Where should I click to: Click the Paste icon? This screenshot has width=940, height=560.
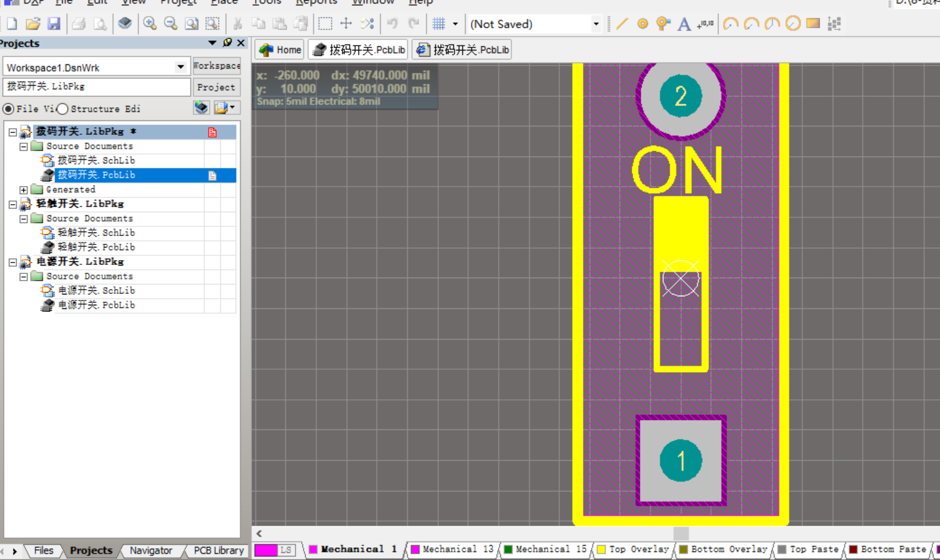[x=279, y=24]
